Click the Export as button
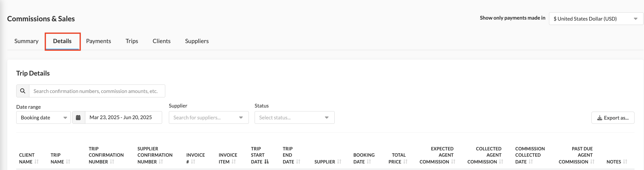This screenshot has height=170, width=644. point(613,118)
